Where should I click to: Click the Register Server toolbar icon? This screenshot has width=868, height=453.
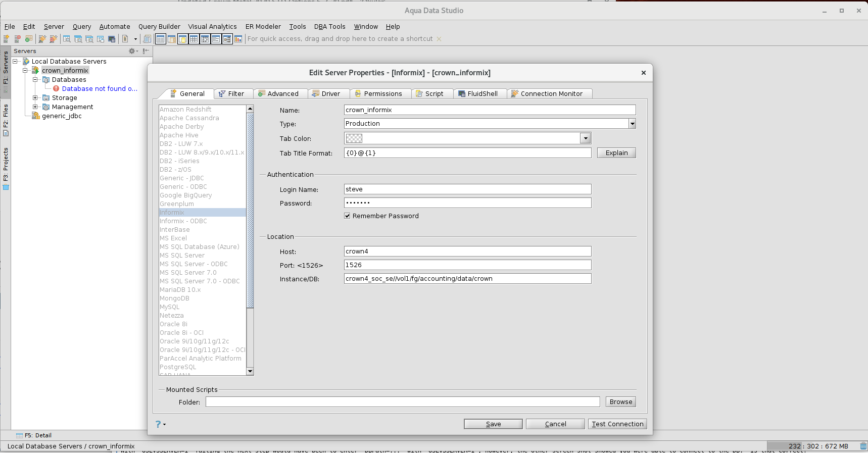click(x=7, y=39)
